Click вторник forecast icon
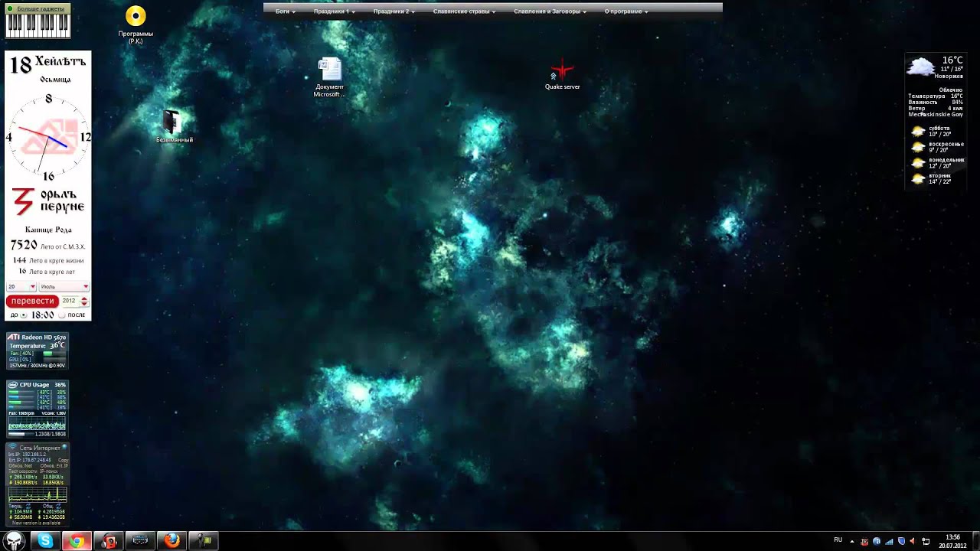The image size is (980, 551). [x=918, y=179]
